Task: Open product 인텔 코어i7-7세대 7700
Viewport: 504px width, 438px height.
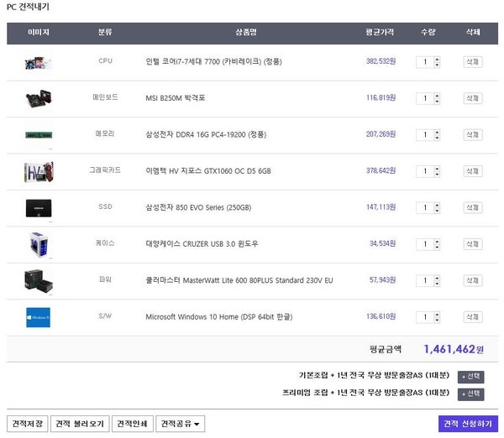Action: [x=213, y=61]
